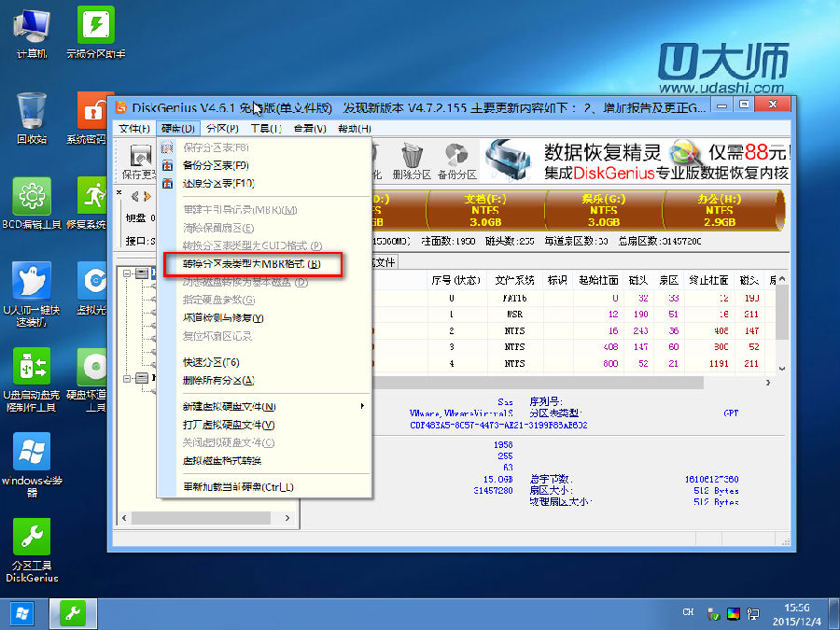Click the colorful display tray icon

click(x=734, y=614)
